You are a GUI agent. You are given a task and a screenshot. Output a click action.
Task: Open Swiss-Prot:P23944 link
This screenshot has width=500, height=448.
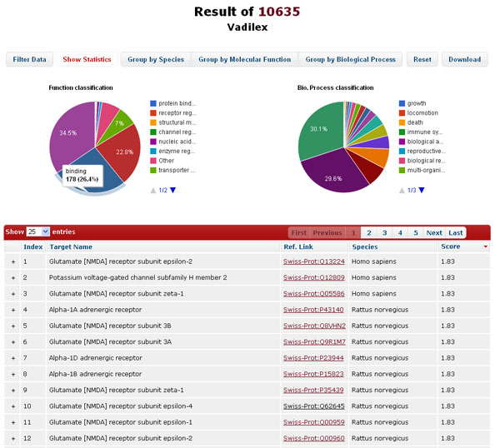click(313, 358)
